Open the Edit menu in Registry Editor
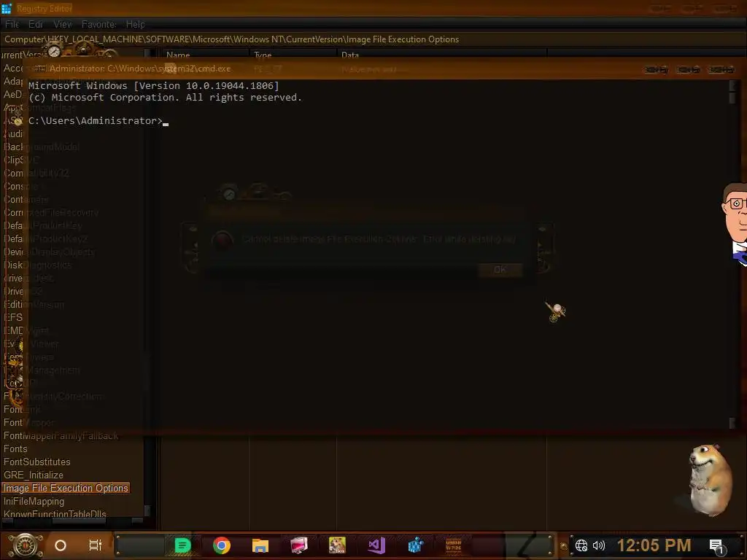The image size is (747, 560). tap(36, 24)
